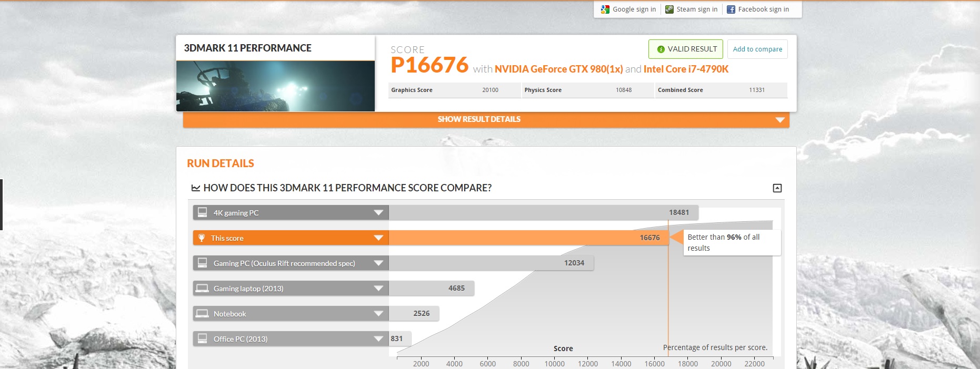Click the 3DMark 11 benchmark thumbnail image

[275, 86]
